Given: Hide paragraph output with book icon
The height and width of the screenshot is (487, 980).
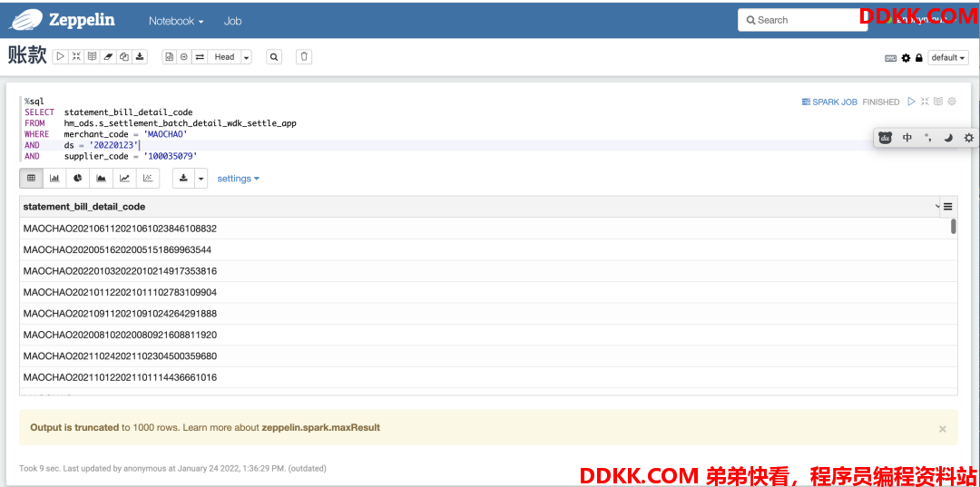Looking at the screenshot, I should 938,102.
